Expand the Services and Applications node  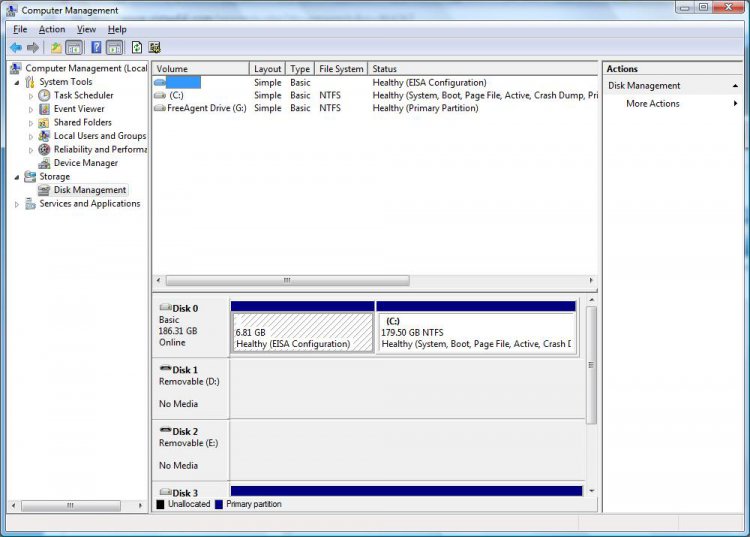tap(17, 204)
